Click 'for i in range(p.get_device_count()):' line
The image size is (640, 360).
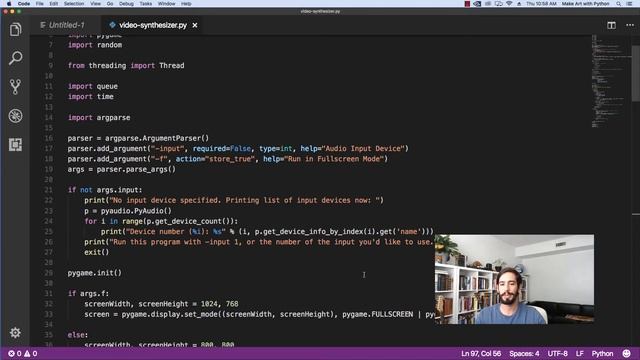(x=161, y=221)
